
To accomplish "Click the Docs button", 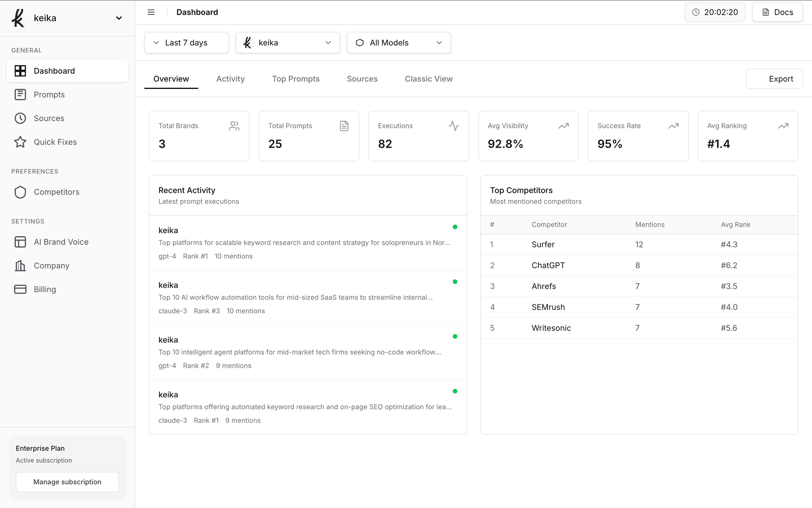I will click(x=778, y=12).
